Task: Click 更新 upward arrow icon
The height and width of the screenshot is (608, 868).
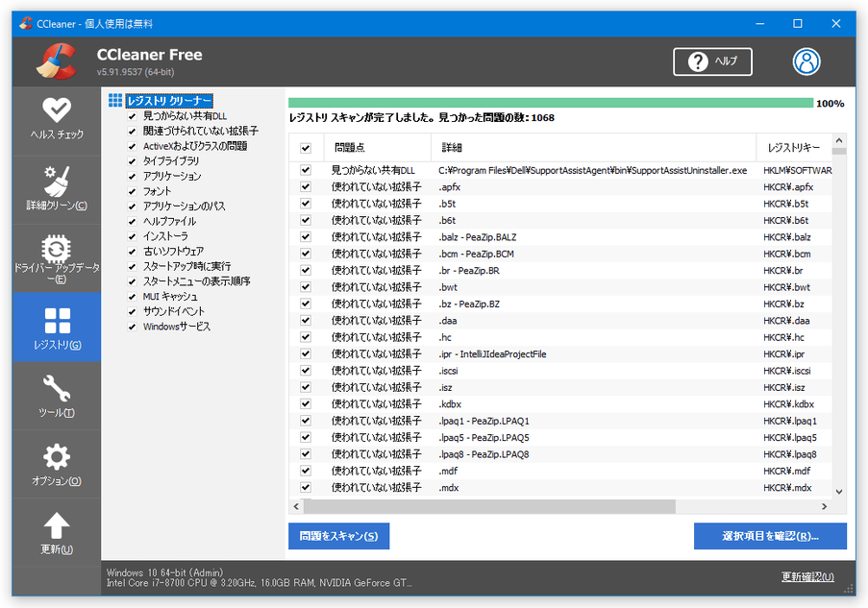Action: (57, 525)
